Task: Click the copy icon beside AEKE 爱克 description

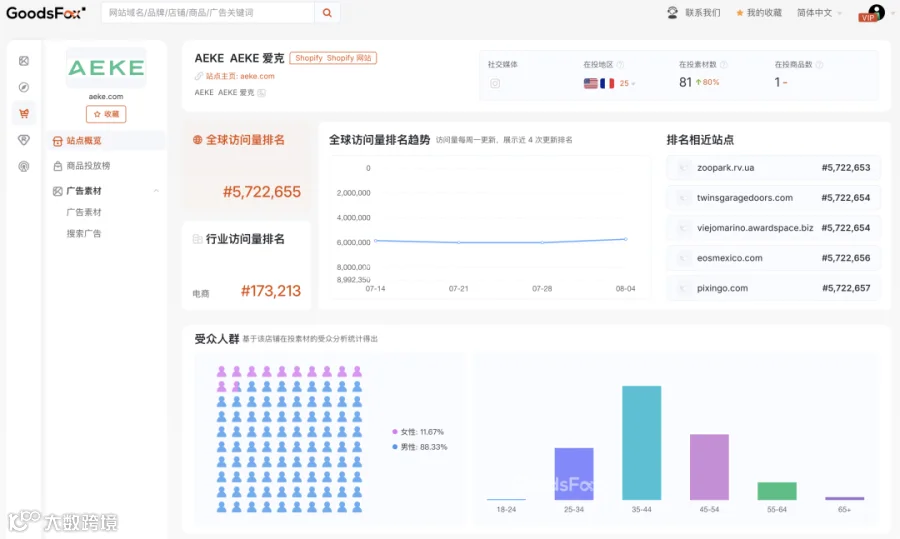Action: point(262,93)
